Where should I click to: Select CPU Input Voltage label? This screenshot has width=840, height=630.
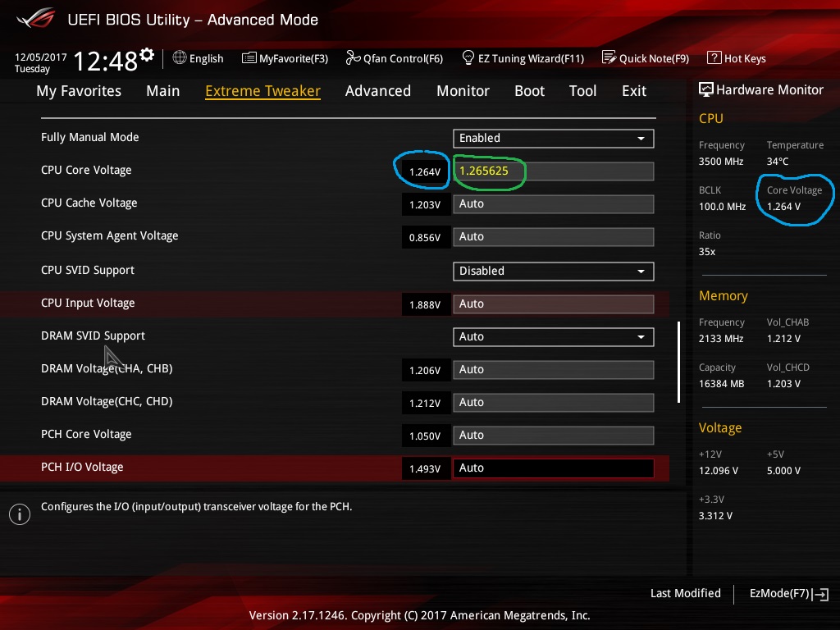(88, 304)
